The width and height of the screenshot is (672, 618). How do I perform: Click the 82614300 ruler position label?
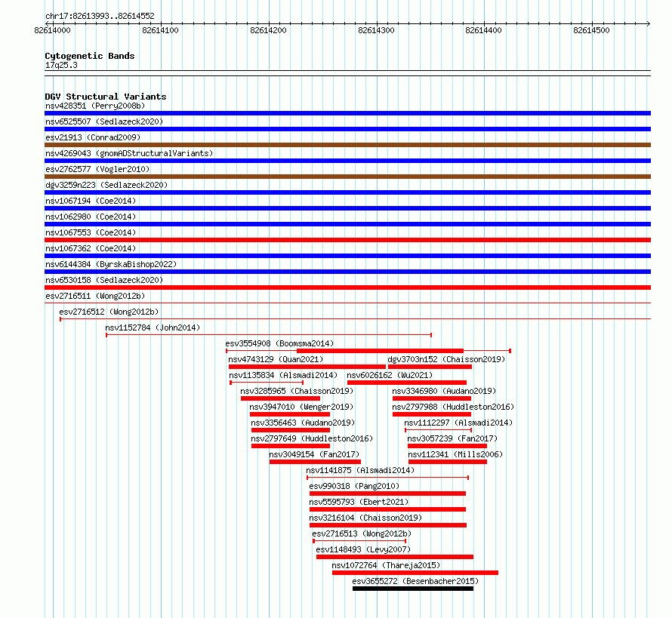click(376, 30)
